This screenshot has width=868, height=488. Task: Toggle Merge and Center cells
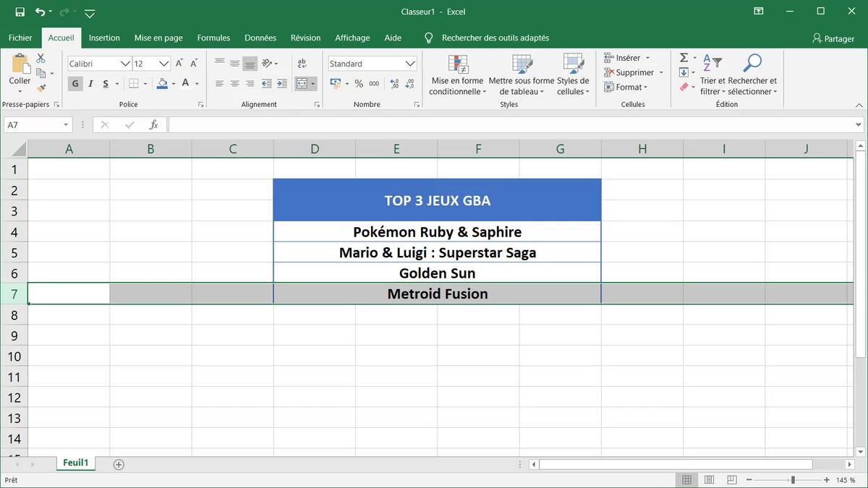click(x=302, y=84)
